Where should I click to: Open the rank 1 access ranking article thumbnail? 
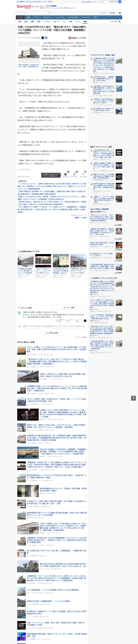pyautogui.click(x=119, y=61)
